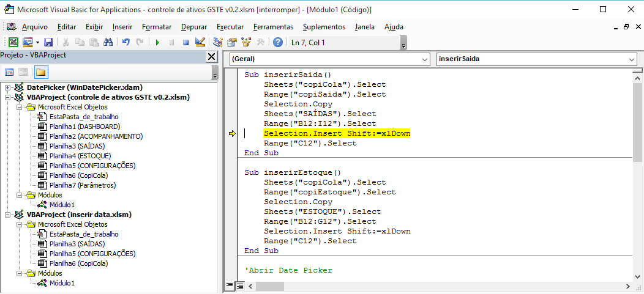Image resolution: width=644 pixels, height=294 pixels.
Task: Open the Insert UserForm dropdown arrow
Action: (37, 42)
